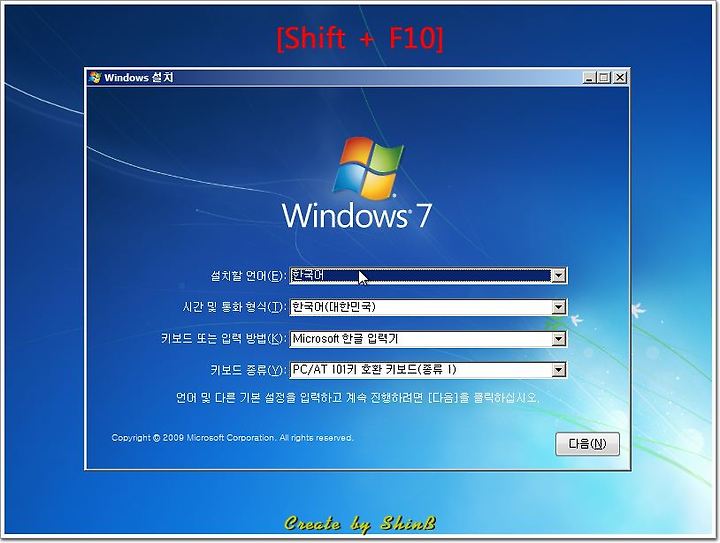
Task: Maximize the Windows 설치 window
Action: 604,78
